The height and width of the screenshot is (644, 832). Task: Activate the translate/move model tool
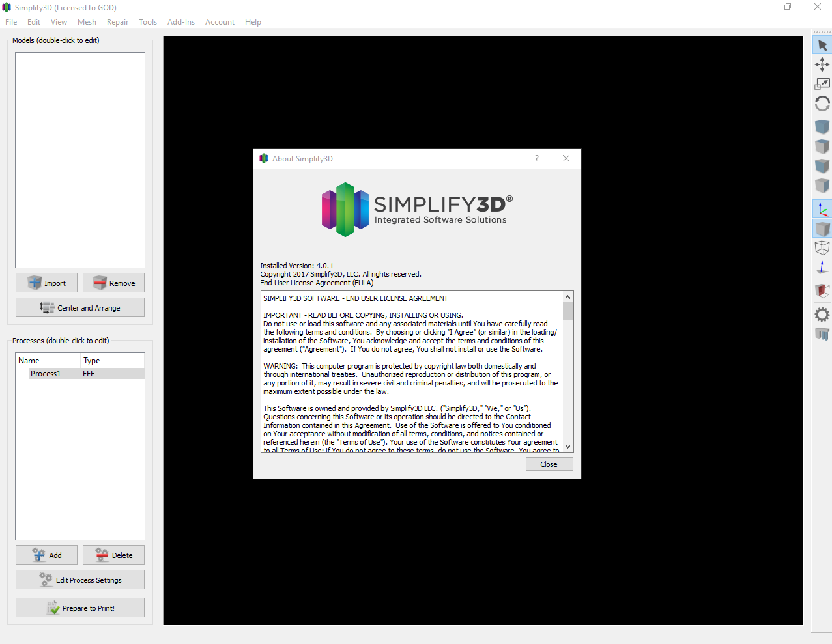[822, 64]
